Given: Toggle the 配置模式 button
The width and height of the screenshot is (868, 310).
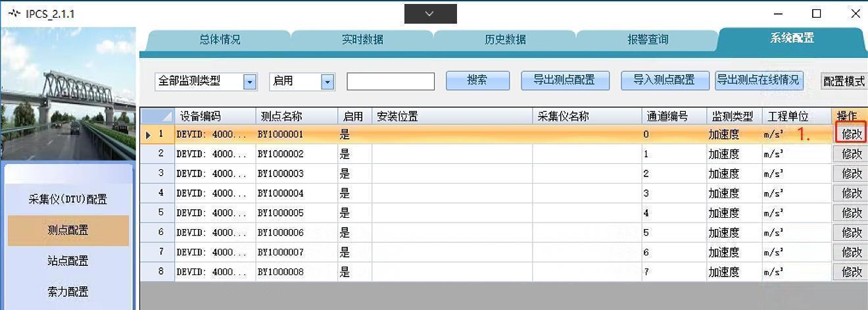Looking at the screenshot, I should coord(844,82).
